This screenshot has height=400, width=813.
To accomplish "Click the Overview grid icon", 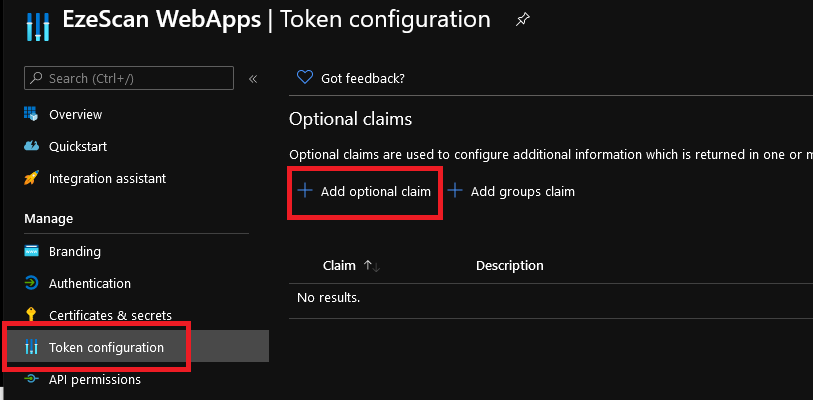I will coord(30,114).
